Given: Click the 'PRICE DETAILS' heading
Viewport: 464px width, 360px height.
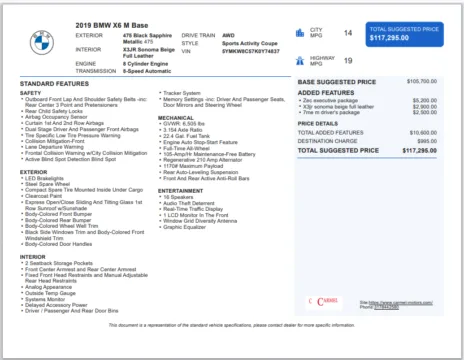Looking at the screenshot, I should (318, 124).
